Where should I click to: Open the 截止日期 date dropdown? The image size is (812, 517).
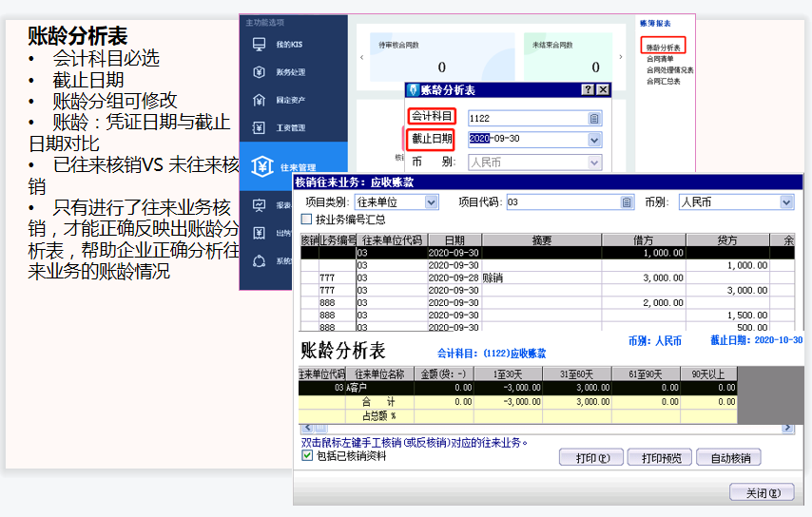tap(594, 140)
